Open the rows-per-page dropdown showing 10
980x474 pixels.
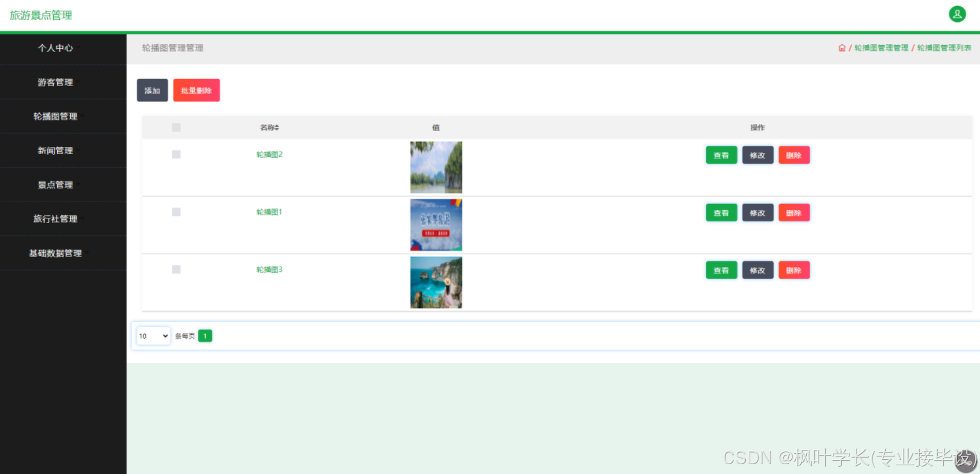point(154,336)
